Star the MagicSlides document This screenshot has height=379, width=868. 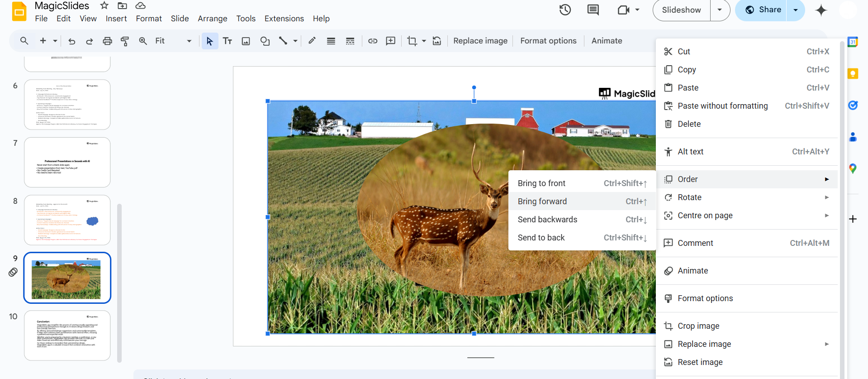(104, 5)
